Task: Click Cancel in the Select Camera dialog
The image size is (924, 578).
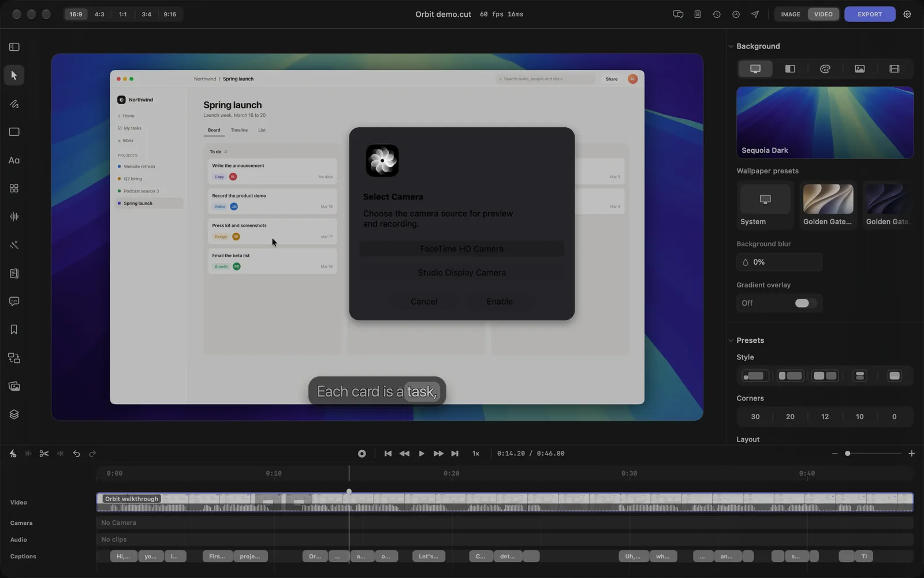Action: (424, 302)
